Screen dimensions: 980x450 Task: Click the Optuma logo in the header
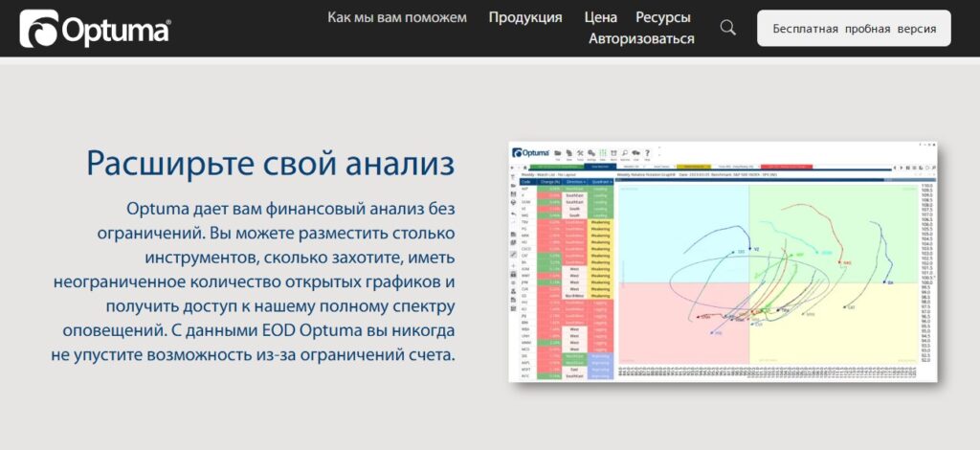pos(95,29)
